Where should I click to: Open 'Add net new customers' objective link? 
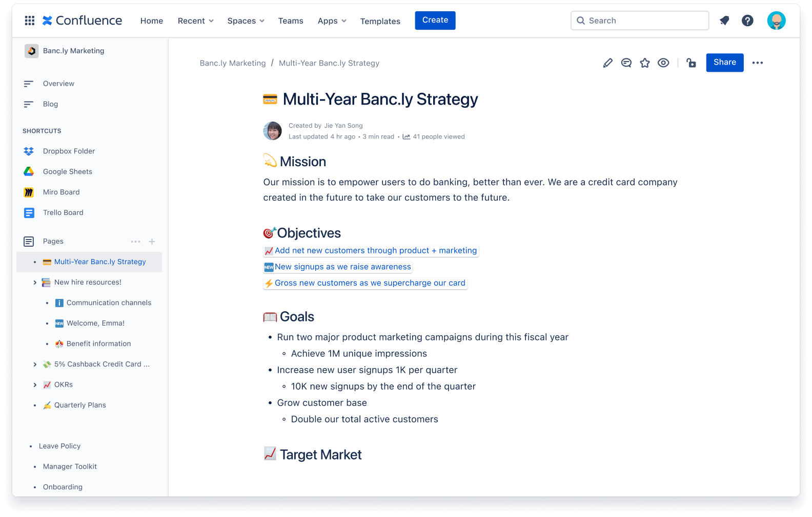click(x=371, y=251)
